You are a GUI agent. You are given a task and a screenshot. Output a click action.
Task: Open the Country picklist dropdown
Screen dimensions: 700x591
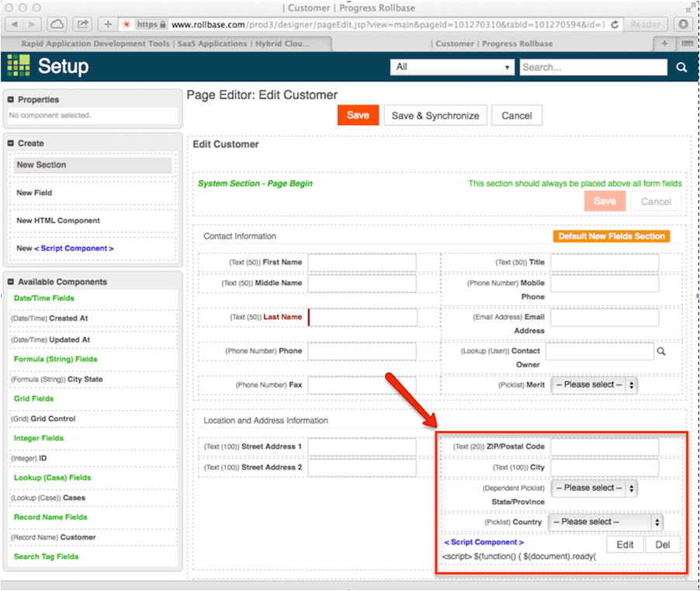tap(606, 522)
